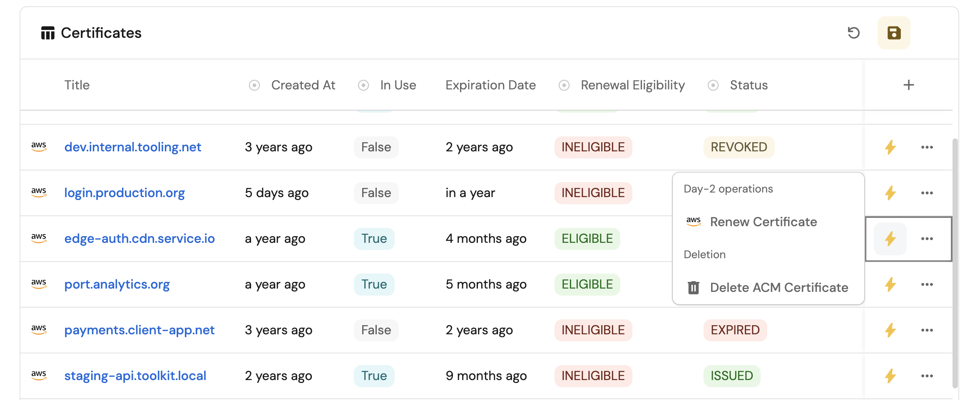
Task: Click the save view icon
Action: [x=893, y=33]
